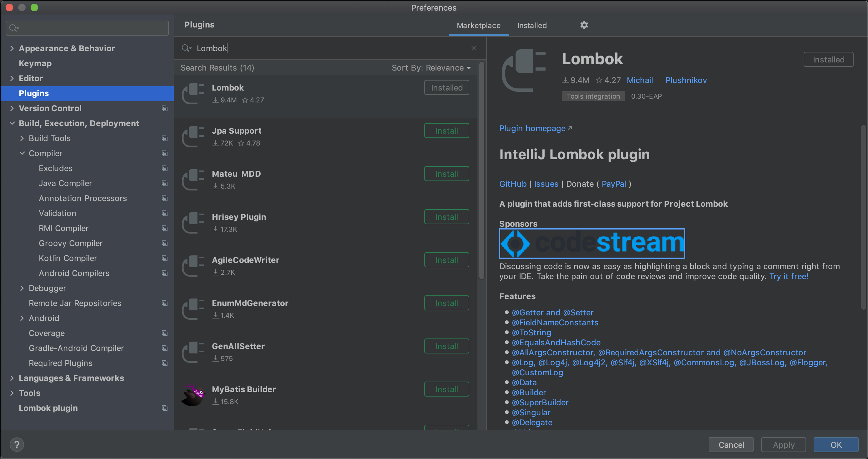
Task: Expand the Appearance & Behavior section
Action: coord(12,48)
